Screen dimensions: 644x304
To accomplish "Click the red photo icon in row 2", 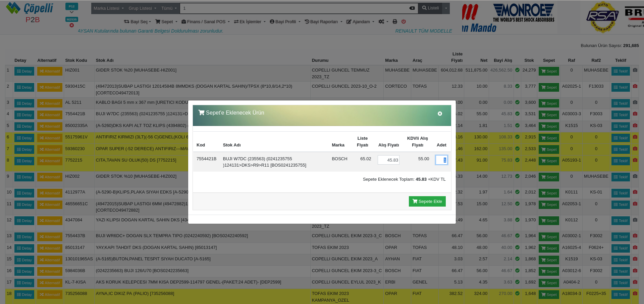I will coord(635,86).
